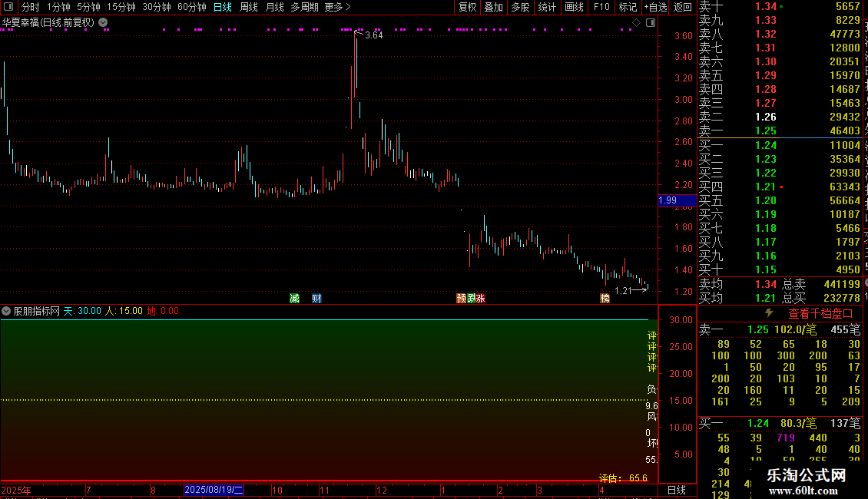The width and height of the screenshot is (868, 499).
Task: Add stock via +自选 button
Action: (x=655, y=7)
